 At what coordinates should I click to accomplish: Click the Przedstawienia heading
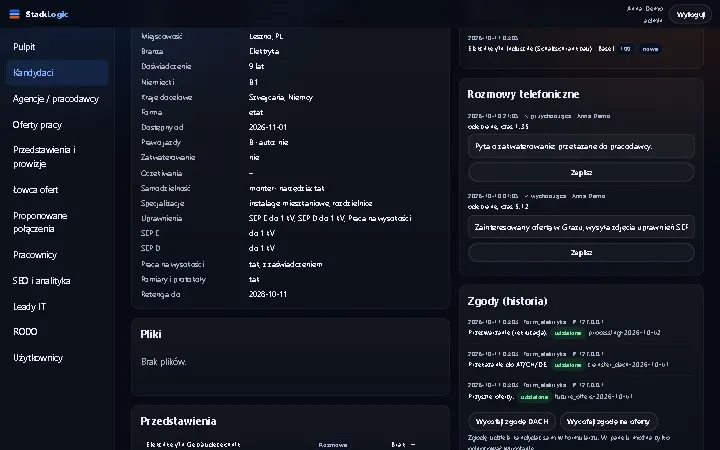tap(178, 421)
